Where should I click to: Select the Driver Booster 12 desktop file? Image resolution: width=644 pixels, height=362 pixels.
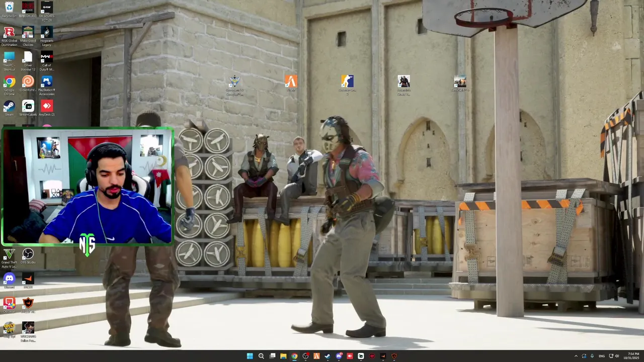pos(28,61)
